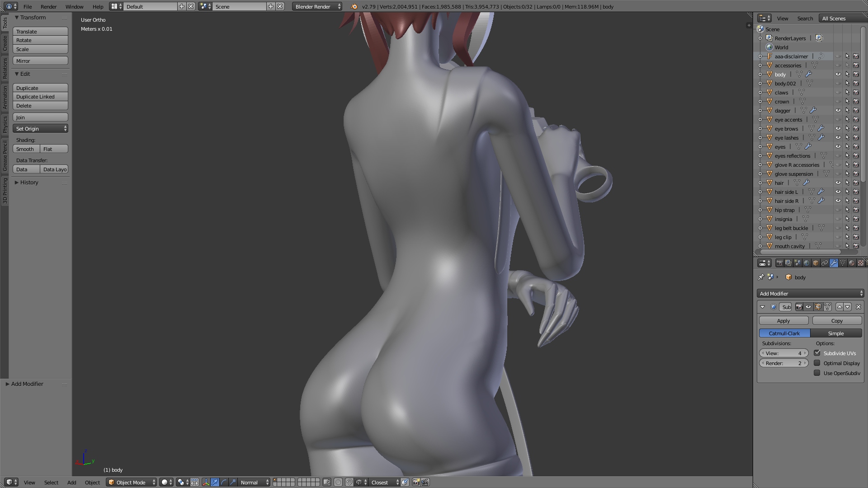This screenshot has height=488, width=868.
Task: Render OpenGL still image camera icon
Action: click(416, 482)
